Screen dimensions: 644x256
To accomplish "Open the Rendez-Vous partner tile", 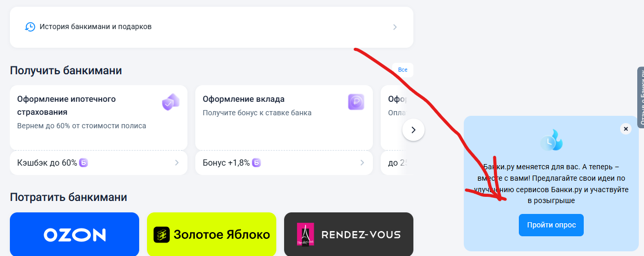I will [348, 234].
